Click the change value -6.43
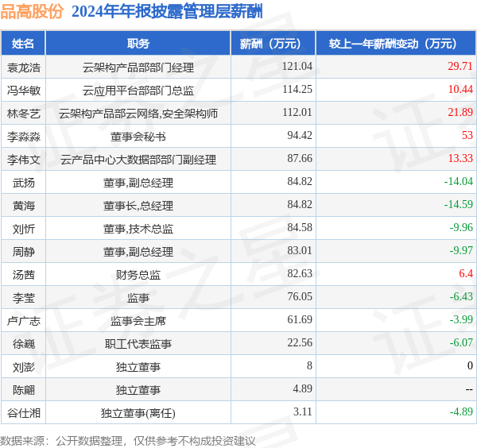 (461, 297)
